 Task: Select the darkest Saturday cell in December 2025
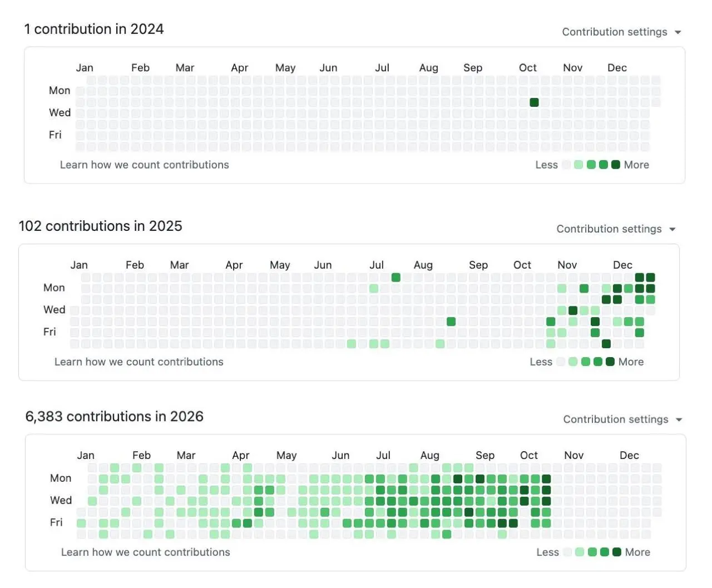click(606, 344)
